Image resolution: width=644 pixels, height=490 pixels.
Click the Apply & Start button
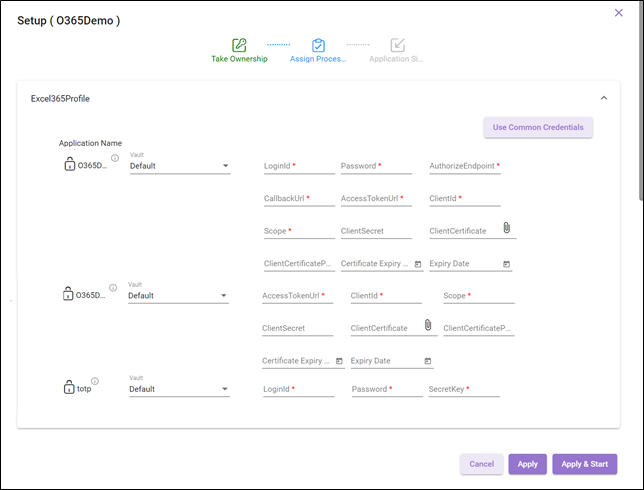coord(584,464)
